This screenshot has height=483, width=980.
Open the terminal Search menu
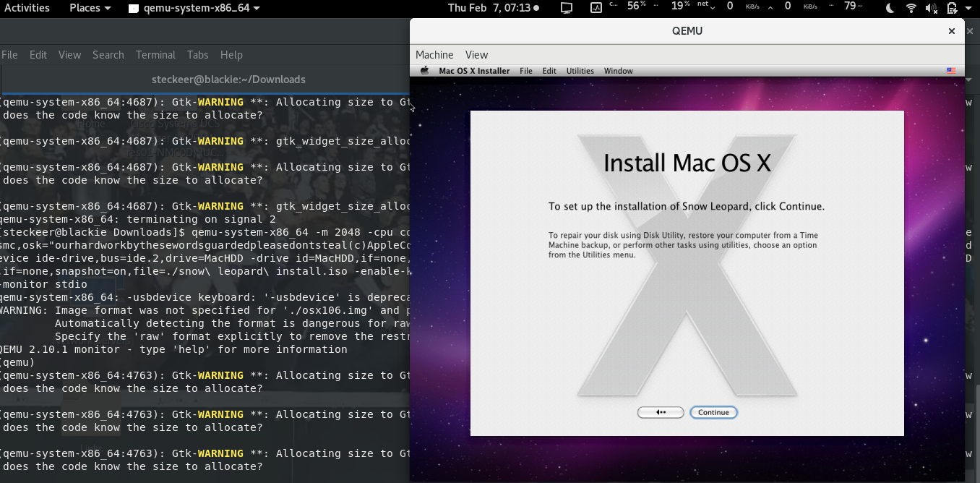[108, 55]
